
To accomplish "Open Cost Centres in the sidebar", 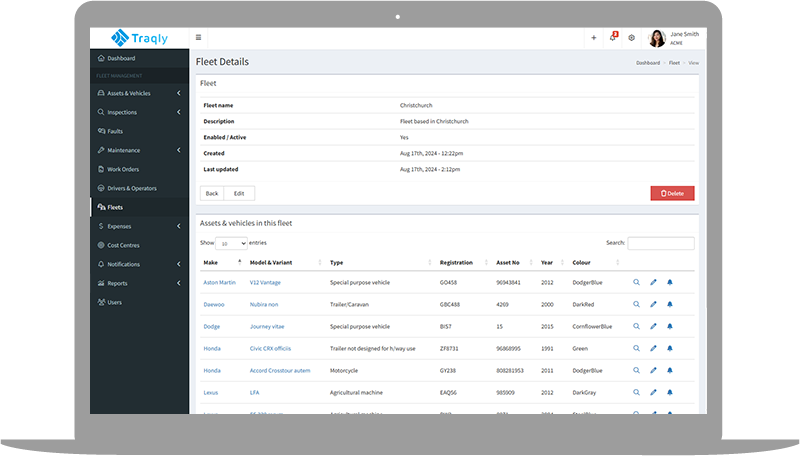I will [x=139, y=245].
